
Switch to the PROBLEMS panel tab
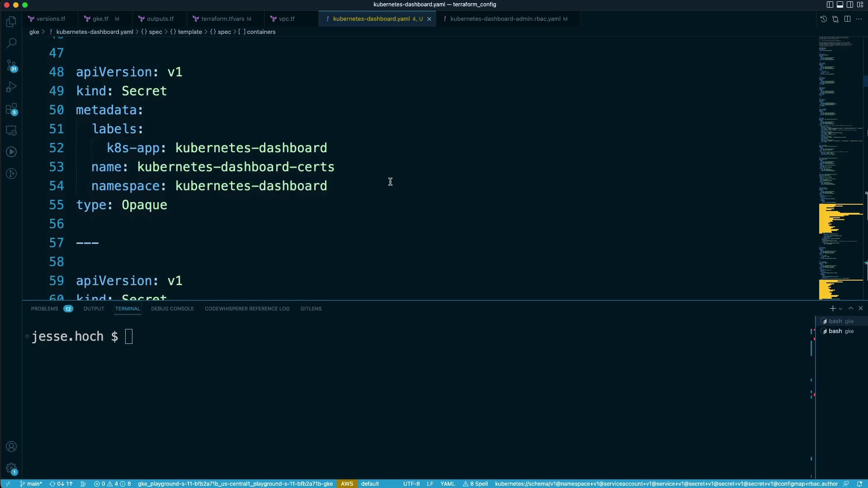tap(45, 309)
